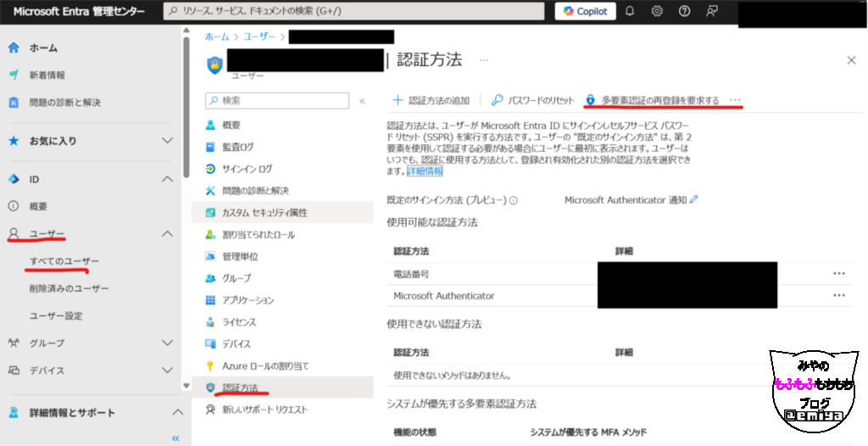Viewport: 868px width, 446px height.
Task: Go to ホーム in the left navigation
Action: point(43,48)
